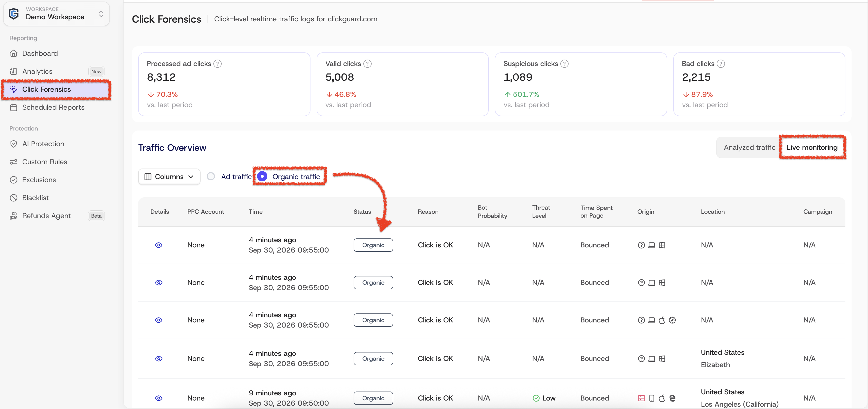View details eye icon of second row
Image resolution: width=868 pixels, height=409 pixels.
coord(159,283)
